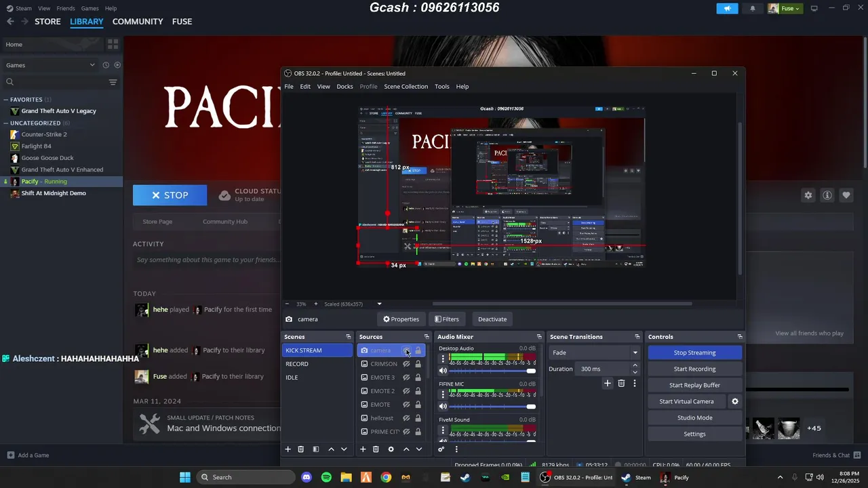
Task: Open Steam game settings gear for Pacify
Action: pyautogui.click(x=808, y=195)
